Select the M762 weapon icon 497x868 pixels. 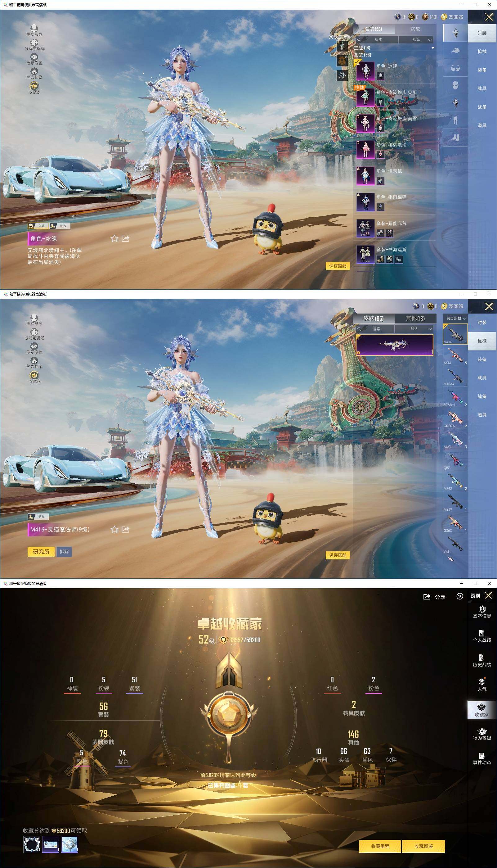pos(455,481)
